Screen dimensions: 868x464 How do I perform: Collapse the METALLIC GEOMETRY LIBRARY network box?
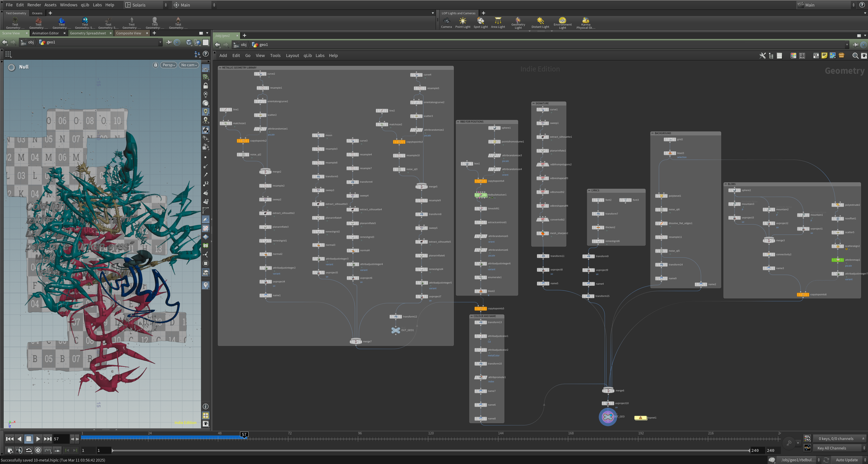pyautogui.click(x=220, y=68)
